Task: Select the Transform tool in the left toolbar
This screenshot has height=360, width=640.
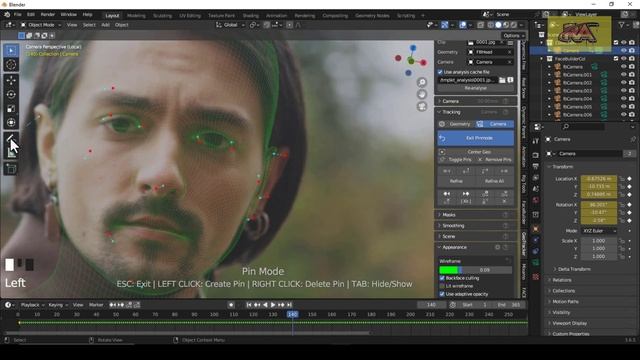Action: 11,122
